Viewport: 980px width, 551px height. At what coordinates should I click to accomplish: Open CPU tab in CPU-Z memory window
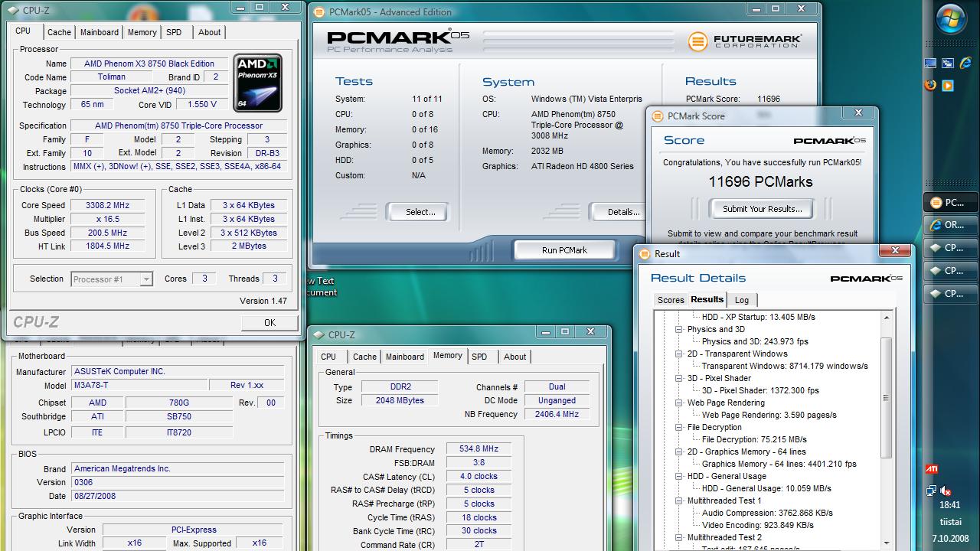(328, 357)
